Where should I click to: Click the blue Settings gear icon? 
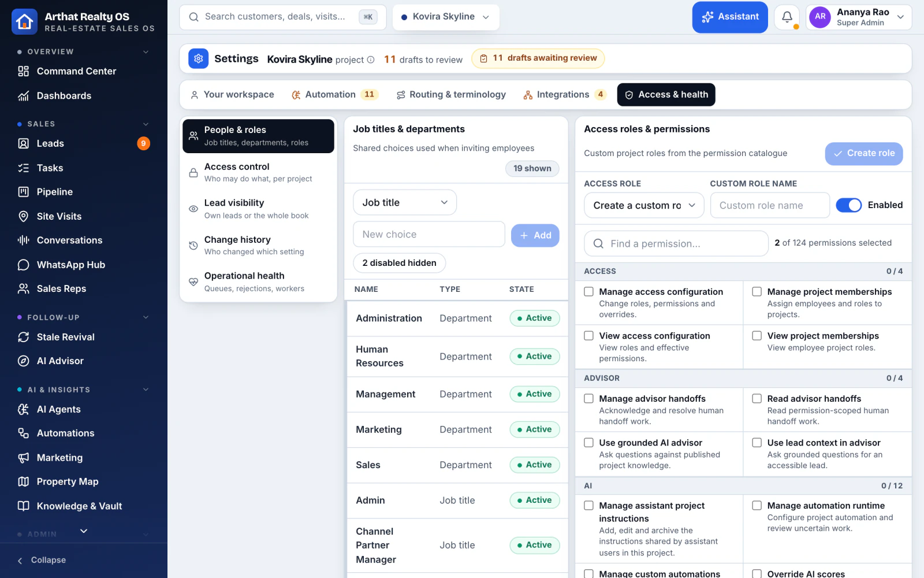click(x=198, y=58)
